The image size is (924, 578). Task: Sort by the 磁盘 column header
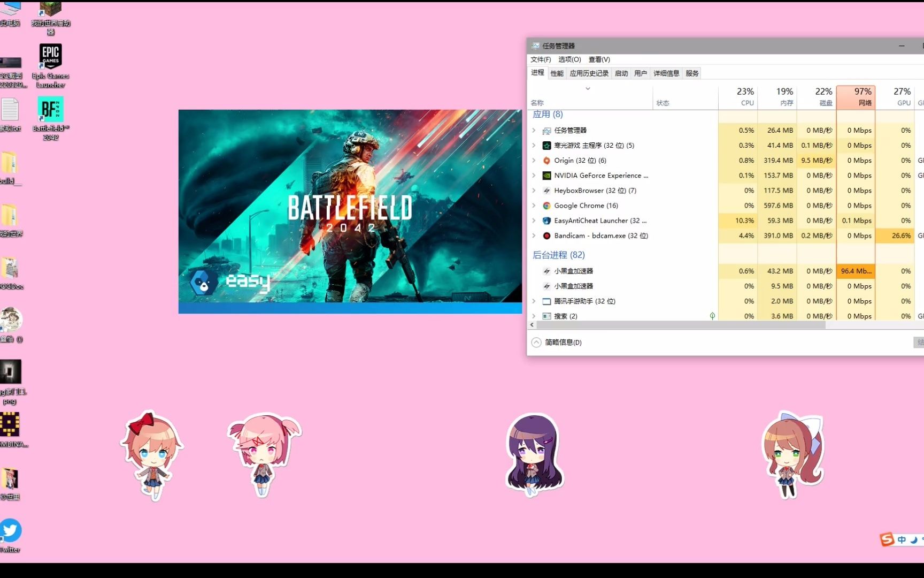tap(817, 97)
